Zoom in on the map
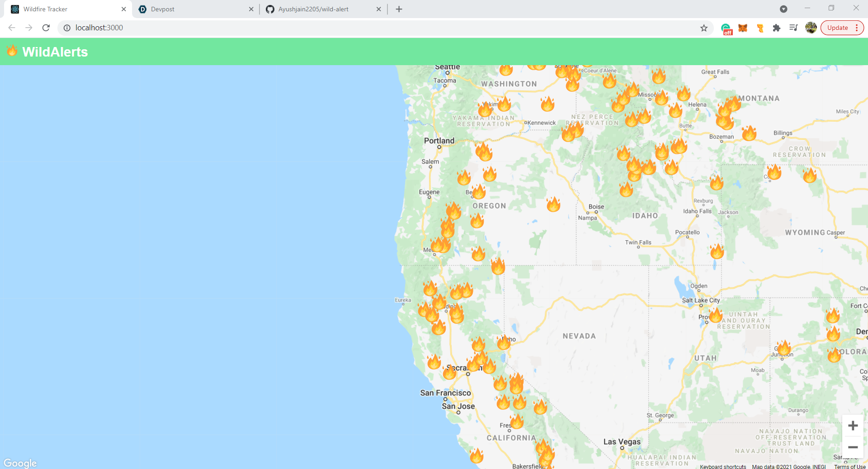Viewport: 868px width, 469px height. (853, 426)
